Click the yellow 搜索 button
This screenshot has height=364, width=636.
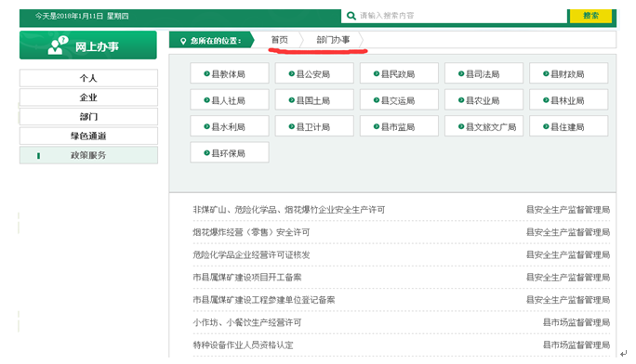[591, 16]
